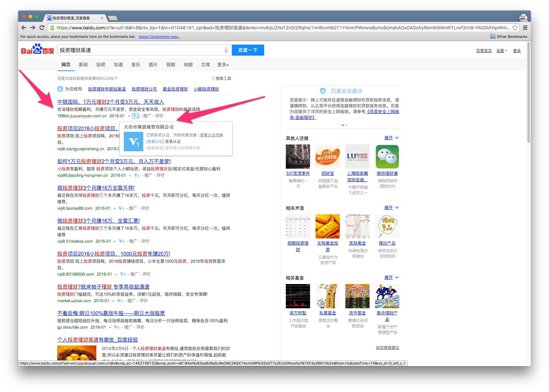549x392 pixels.
Task: Expand the 其他人还搜 section
Action: click(392, 138)
